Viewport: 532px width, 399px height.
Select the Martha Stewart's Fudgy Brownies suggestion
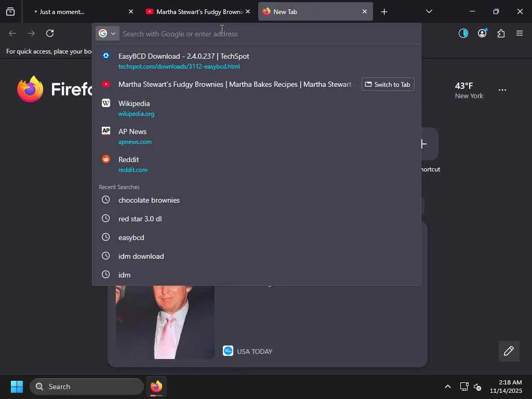click(228, 85)
